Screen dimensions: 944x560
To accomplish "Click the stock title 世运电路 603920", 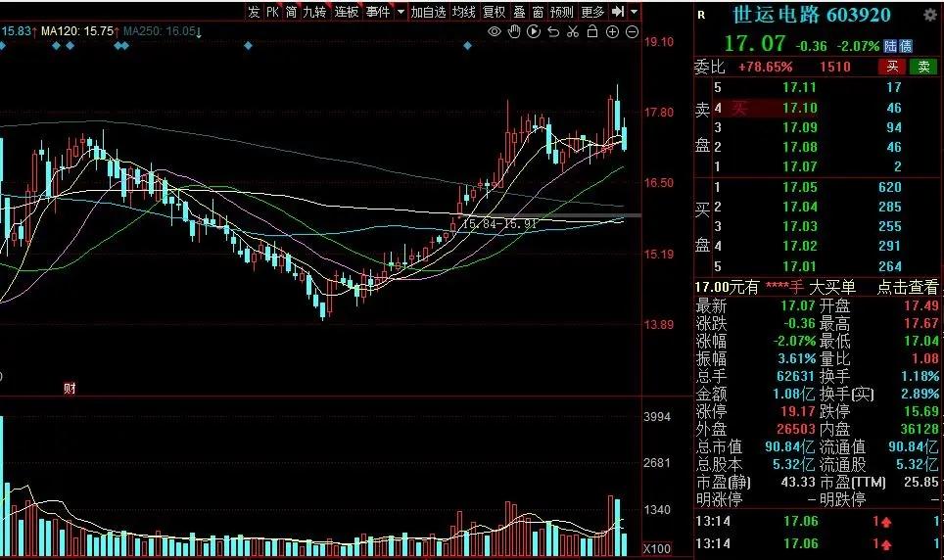I will (x=812, y=15).
